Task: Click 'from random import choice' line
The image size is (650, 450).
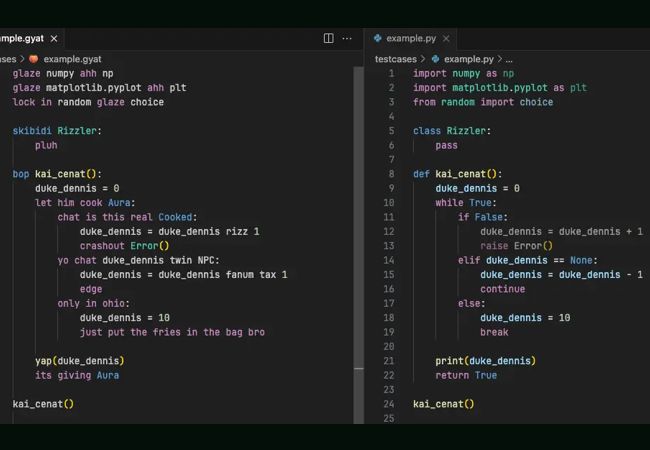Action: click(x=483, y=102)
